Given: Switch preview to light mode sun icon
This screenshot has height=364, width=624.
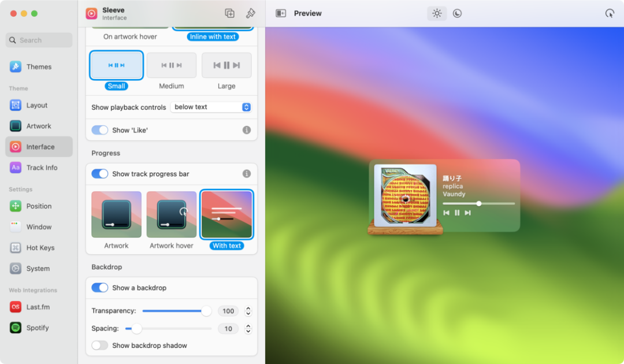Looking at the screenshot, I should coord(437,13).
